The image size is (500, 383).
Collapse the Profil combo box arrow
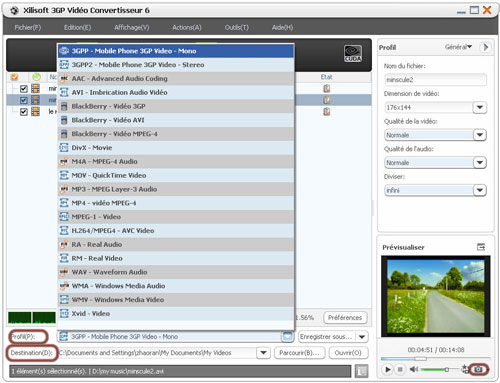(287, 337)
